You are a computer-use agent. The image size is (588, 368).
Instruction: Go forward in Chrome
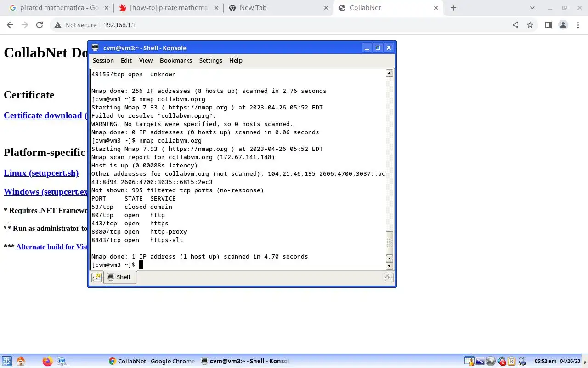(25, 25)
